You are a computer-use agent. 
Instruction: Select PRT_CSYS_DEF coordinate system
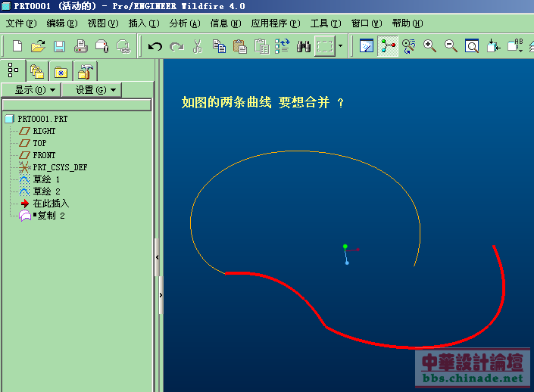(53, 167)
